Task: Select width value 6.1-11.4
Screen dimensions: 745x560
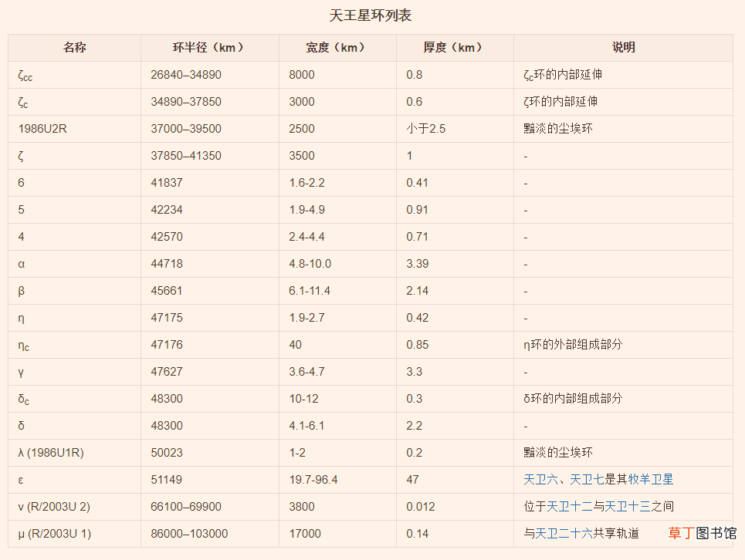Action: click(310, 291)
